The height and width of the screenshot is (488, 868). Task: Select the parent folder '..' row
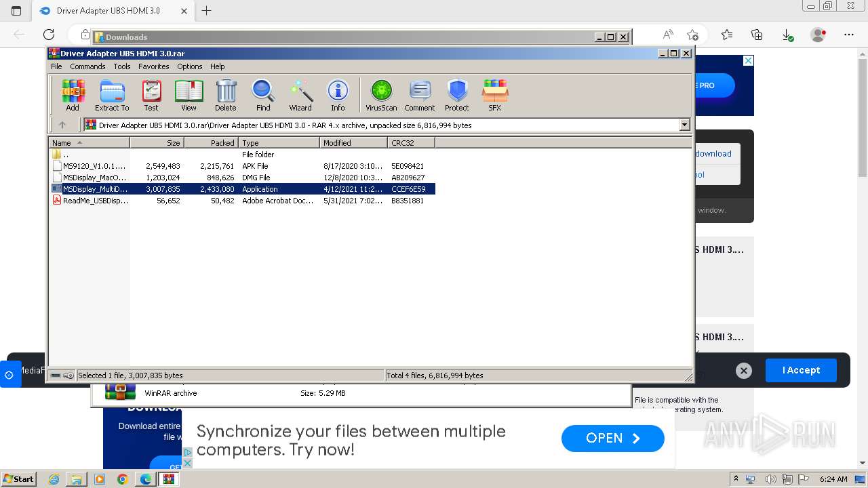[x=242, y=155]
